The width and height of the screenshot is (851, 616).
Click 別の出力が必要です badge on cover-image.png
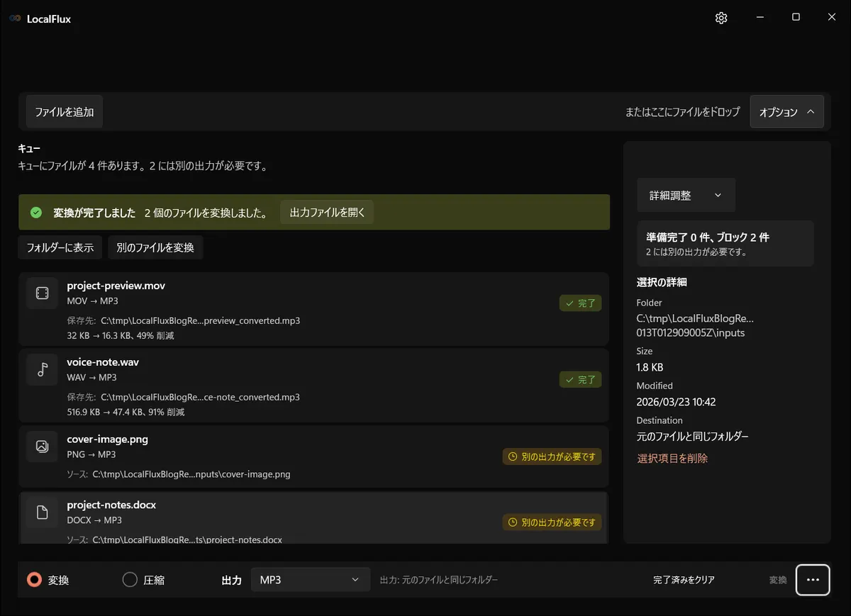552,457
